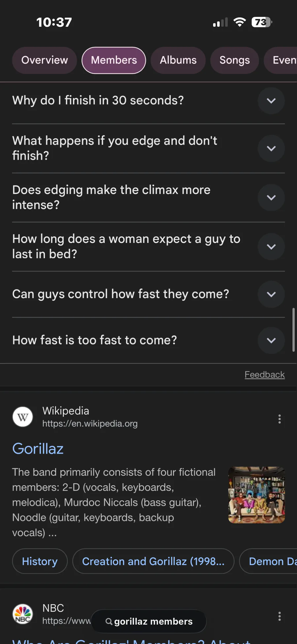The width and height of the screenshot is (297, 644).
Task: Switch to the Albums tab
Action: (178, 60)
